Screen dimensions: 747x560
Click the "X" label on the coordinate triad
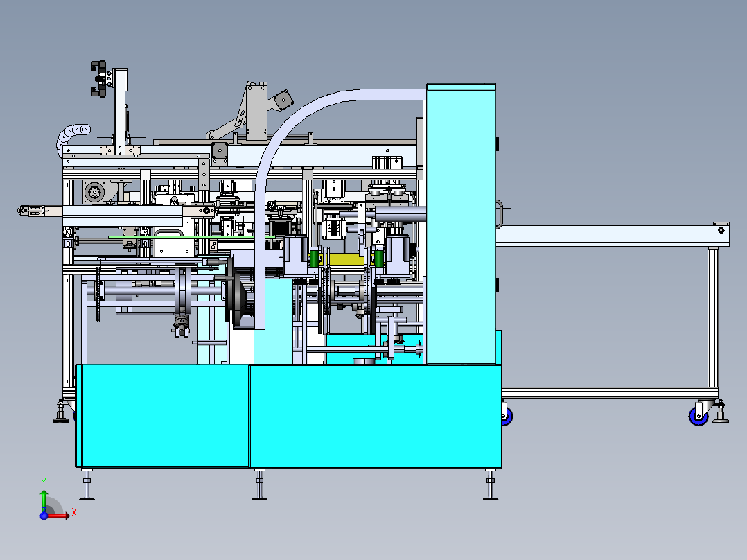[x=74, y=513]
